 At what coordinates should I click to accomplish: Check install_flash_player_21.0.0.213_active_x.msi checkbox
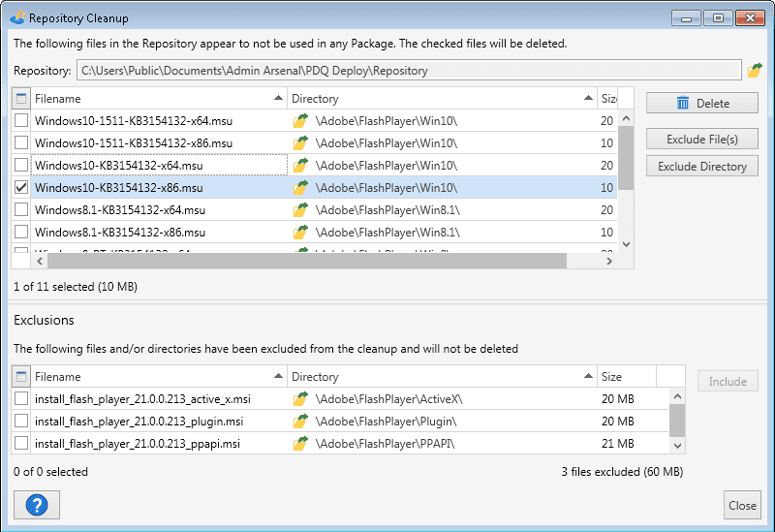click(x=21, y=398)
